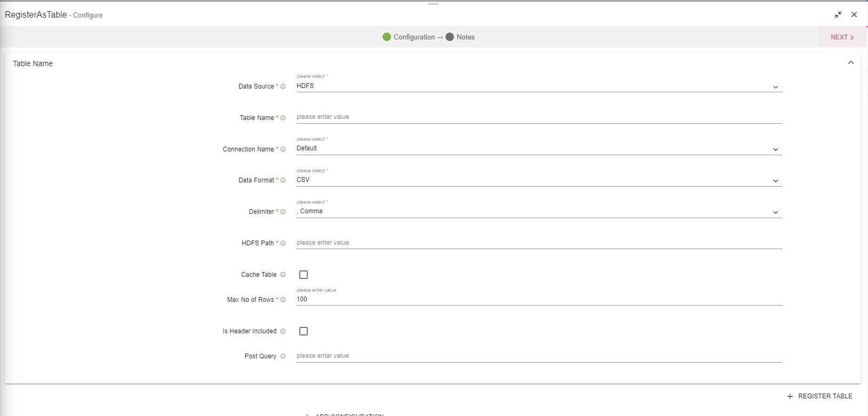
Task: Click the info icon next to Post Query
Action: click(x=283, y=356)
